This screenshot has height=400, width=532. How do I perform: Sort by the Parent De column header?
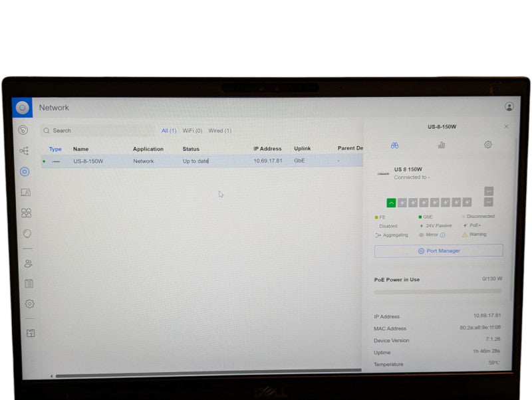click(x=350, y=148)
